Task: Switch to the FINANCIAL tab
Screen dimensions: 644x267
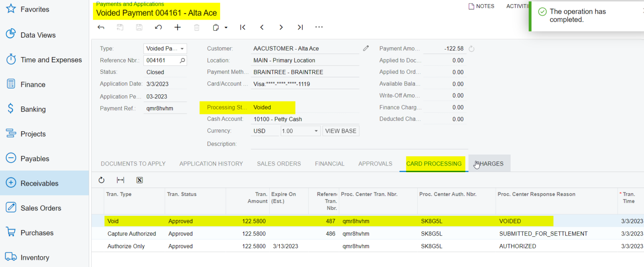Action: [330, 163]
